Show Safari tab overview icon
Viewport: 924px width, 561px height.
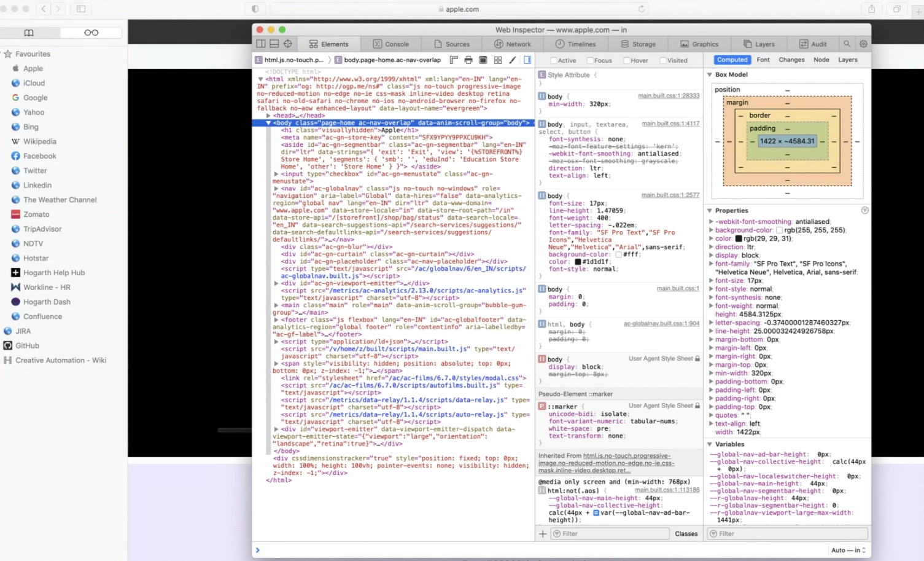pyautogui.click(x=897, y=9)
